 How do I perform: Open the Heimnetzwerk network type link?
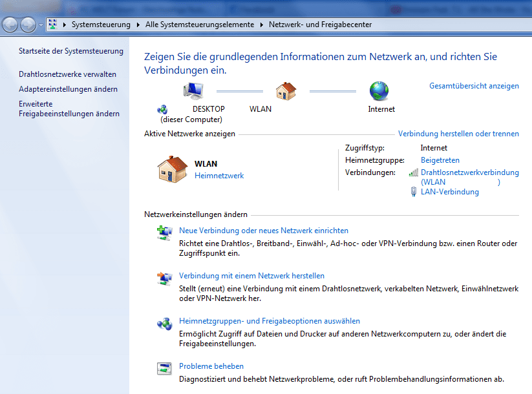click(x=219, y=176)
